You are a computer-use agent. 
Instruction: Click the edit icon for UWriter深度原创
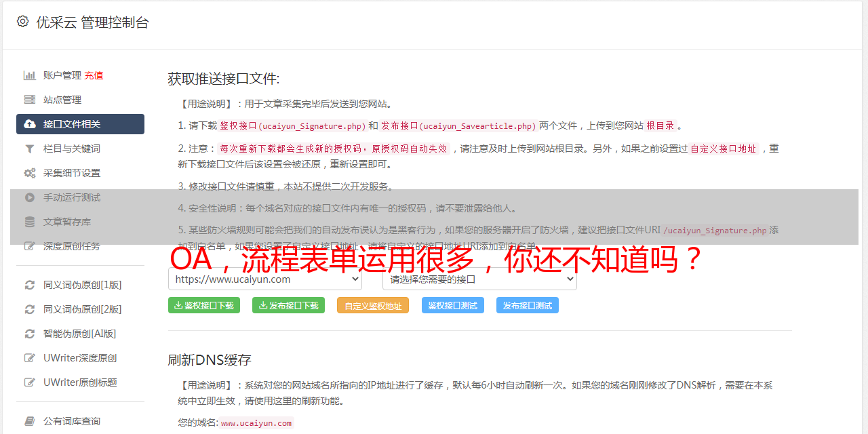30,358
